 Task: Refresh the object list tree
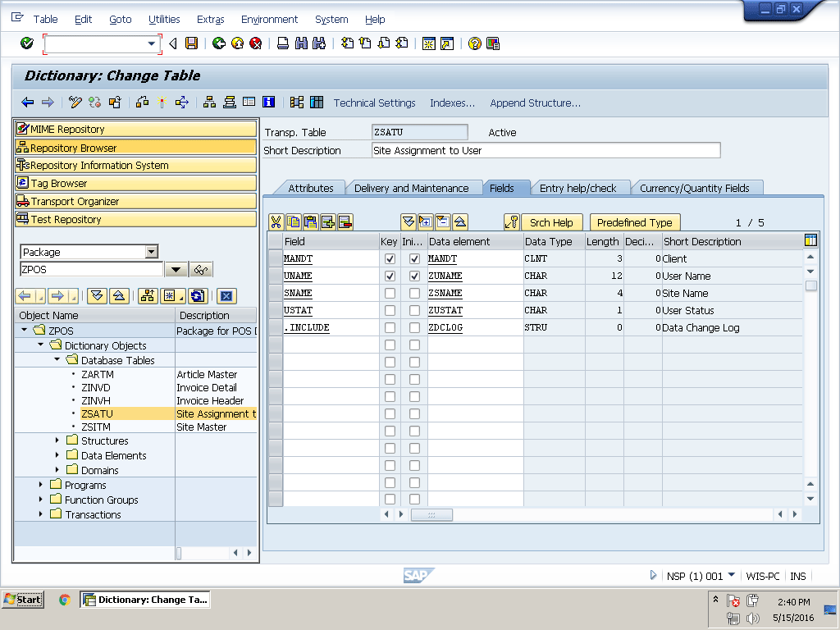197,296
